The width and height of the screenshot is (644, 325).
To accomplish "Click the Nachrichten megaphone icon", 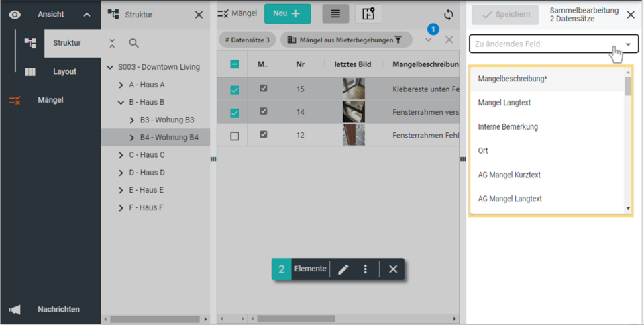I will tap(14, 310).
